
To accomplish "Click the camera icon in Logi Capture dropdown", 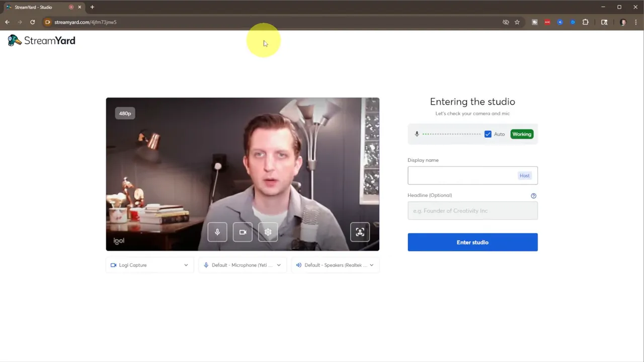I will 113,265.
